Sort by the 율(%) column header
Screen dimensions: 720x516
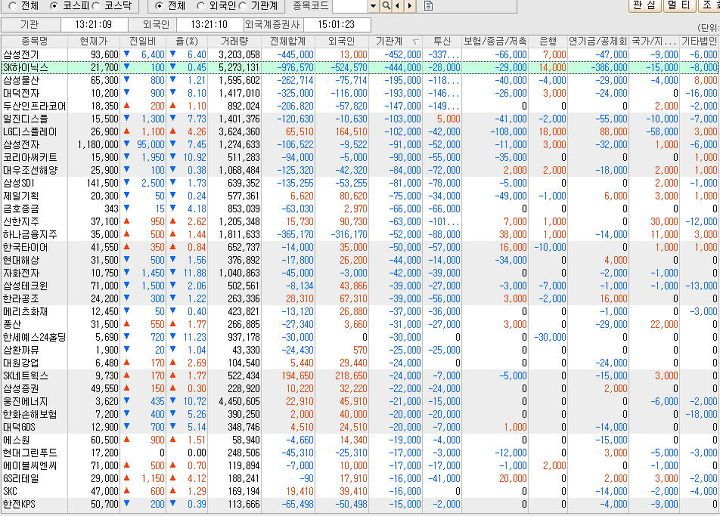[x=186, y=41]
